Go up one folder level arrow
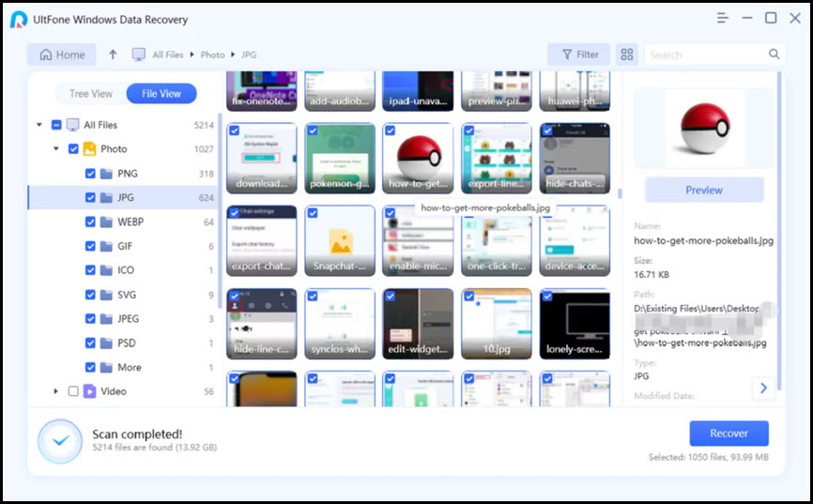The image size is (813, 504). [x=113, y=54]
